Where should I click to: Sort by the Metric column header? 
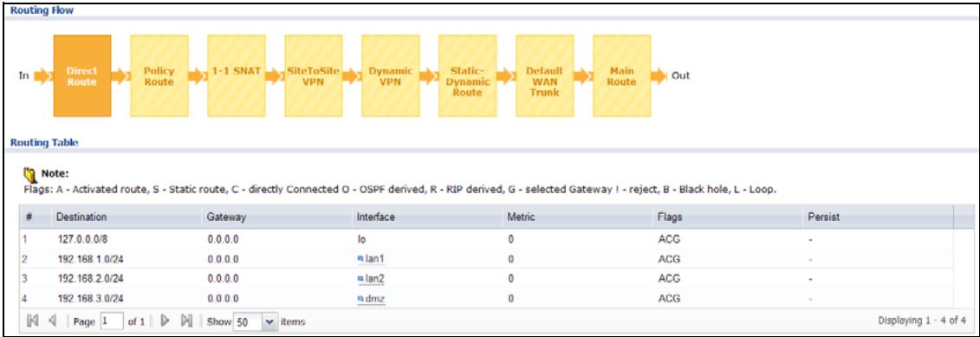point(522,217)
